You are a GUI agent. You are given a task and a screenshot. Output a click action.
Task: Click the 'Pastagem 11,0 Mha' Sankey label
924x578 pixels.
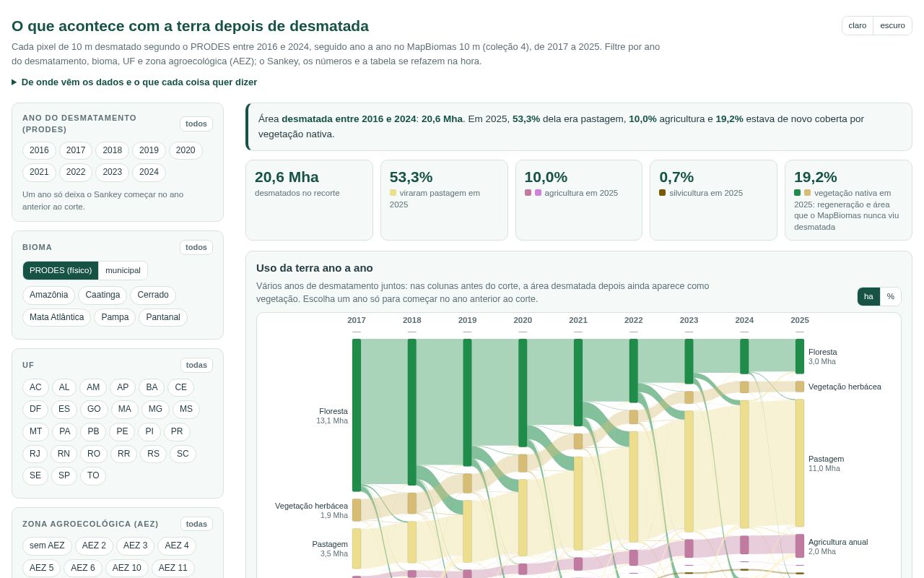[x=826, y=463]
